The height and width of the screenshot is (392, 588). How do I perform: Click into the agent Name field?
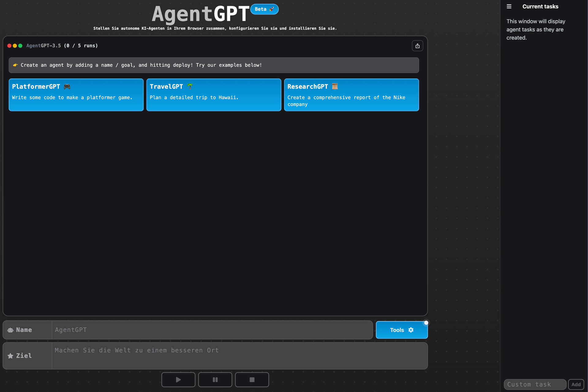[212, 330]
